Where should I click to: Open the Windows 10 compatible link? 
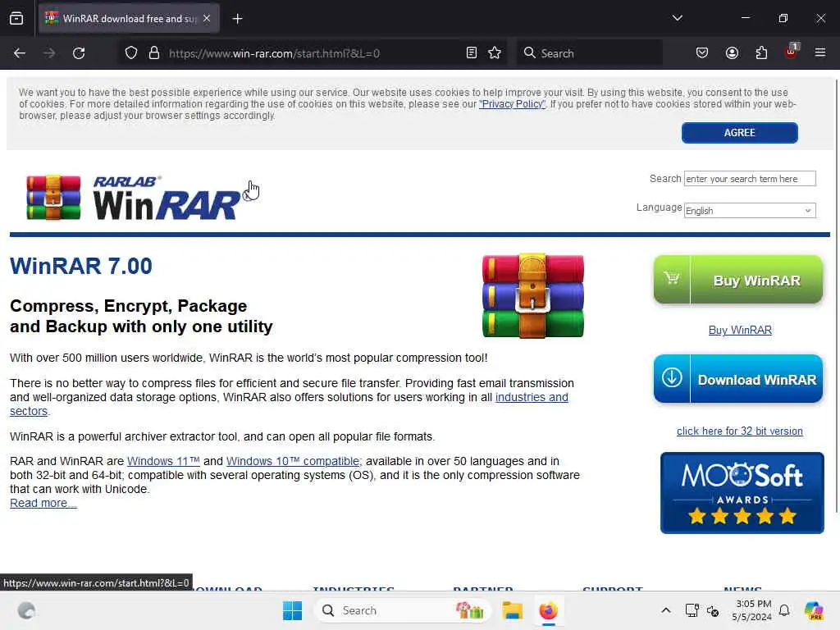click(294, 461)
